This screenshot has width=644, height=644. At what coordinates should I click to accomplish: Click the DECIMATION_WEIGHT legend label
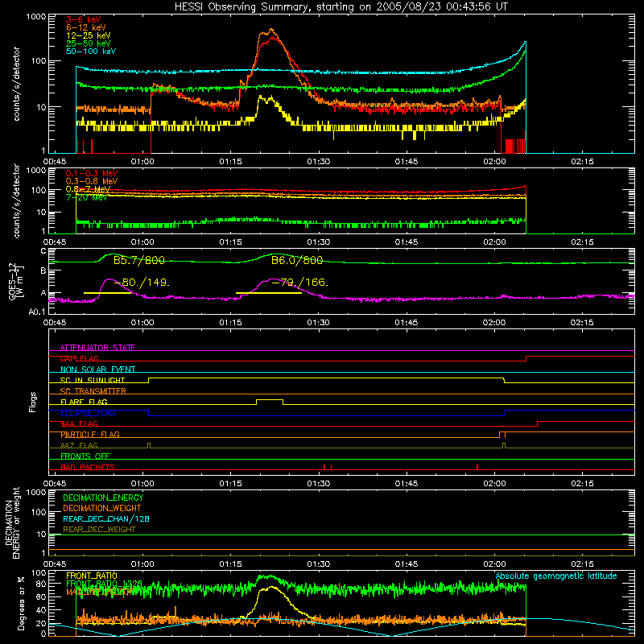(x=102, y=508)
